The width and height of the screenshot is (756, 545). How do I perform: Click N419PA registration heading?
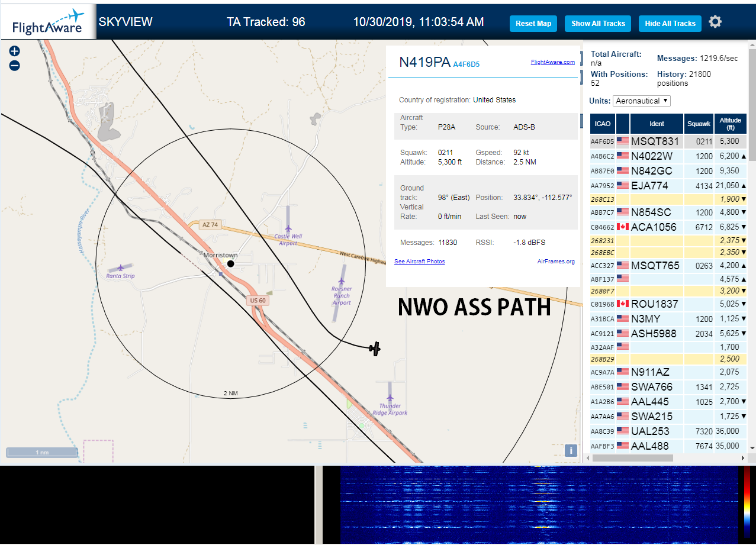(x=425, y=62)
